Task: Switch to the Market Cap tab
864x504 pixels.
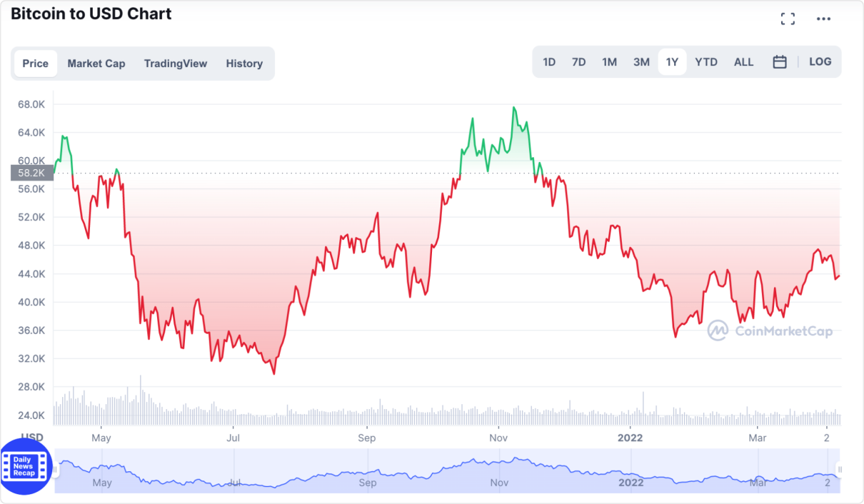Action: 96,64
